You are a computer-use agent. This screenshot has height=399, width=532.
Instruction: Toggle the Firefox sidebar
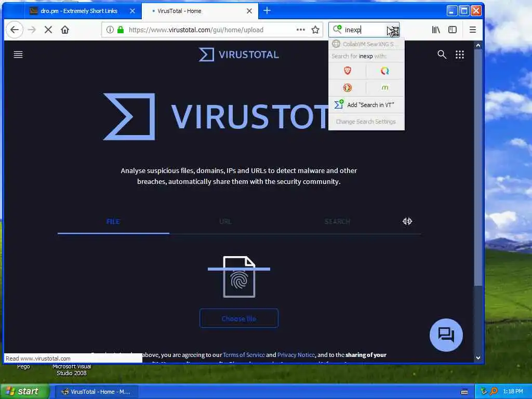(453, 30)
